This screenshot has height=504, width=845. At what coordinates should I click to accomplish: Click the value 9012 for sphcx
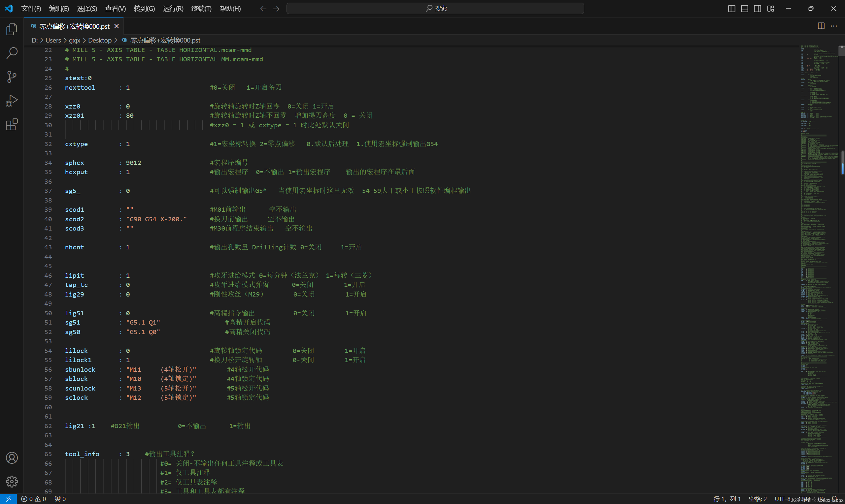134,163
